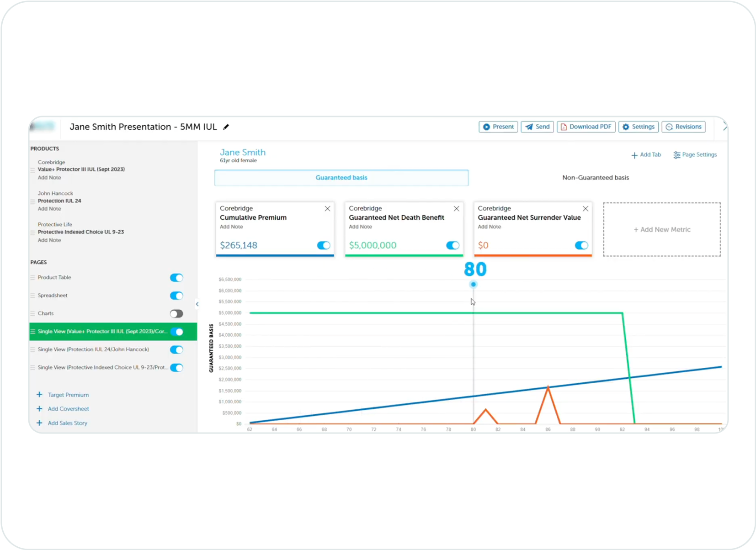Select Single View Value+ Protector III page
756x550 pixels.
102,331
